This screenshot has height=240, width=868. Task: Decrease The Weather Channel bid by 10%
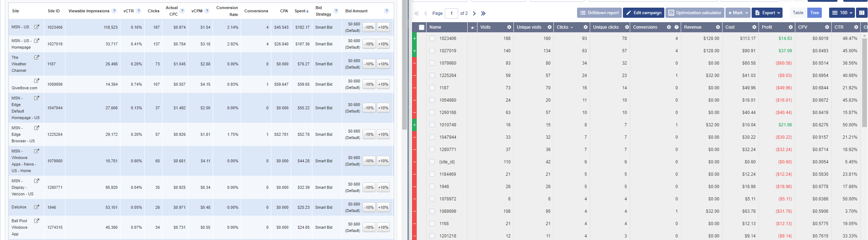click(x=369, y=64)
